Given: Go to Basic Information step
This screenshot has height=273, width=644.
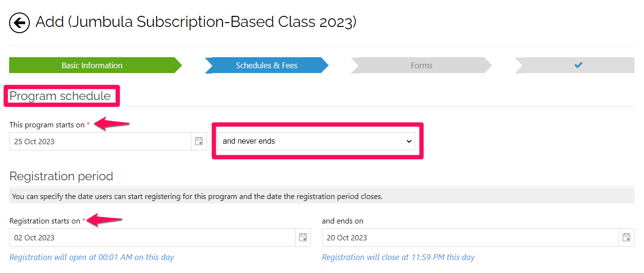Looking at the screenshot, I should click(x=92, y=65).
